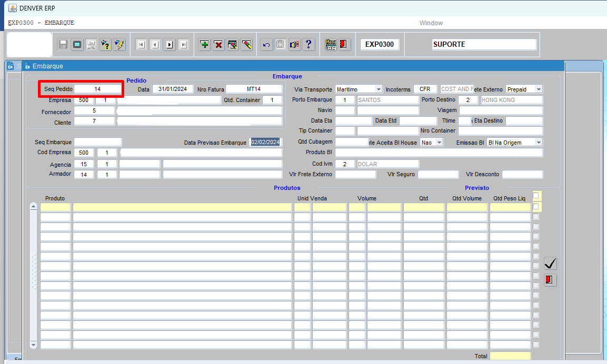Confirm with the black checkmark button
The height and width of the screenshot is (364, 607).
pyautogui.click(x=550, y=264)
